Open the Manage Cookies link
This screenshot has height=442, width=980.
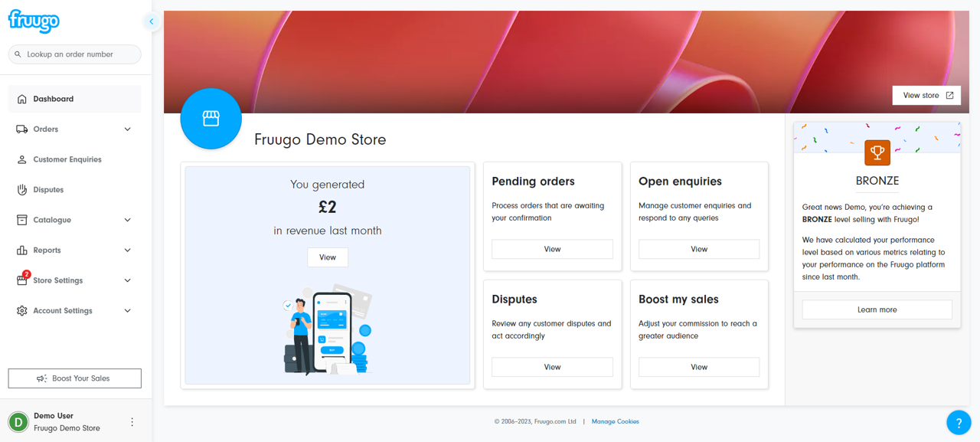615,421
